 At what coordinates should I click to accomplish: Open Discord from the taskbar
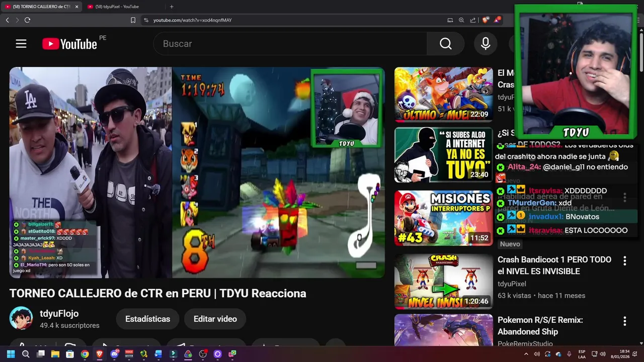pyautogui.click(x=114, y=354)
